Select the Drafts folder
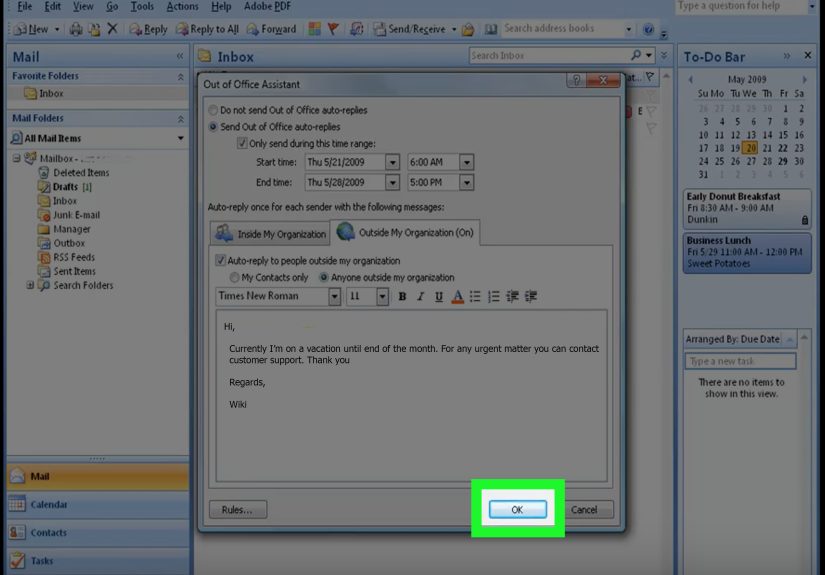Screen dimensions: 825x575 65,187
